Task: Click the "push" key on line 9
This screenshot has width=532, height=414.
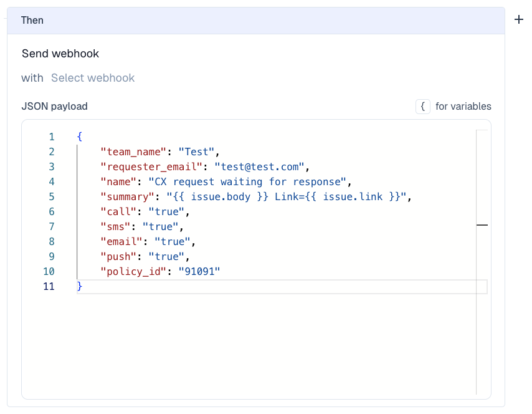Action: 117,256
